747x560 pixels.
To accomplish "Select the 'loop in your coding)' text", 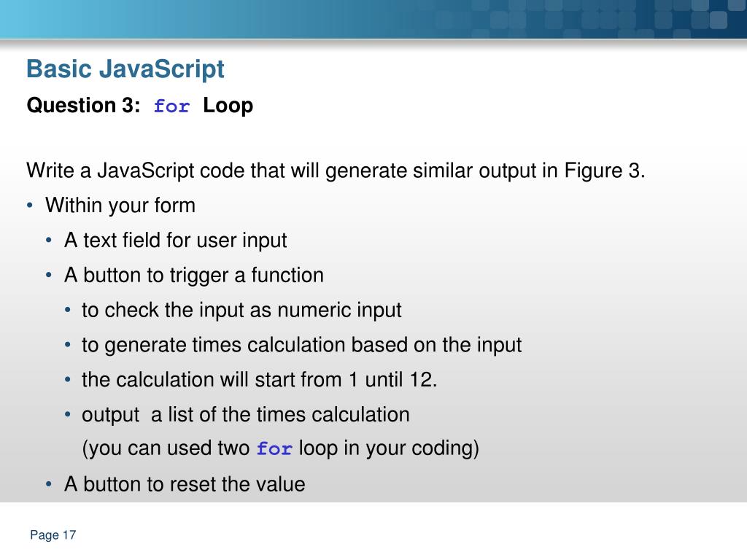I will (389, 448).
